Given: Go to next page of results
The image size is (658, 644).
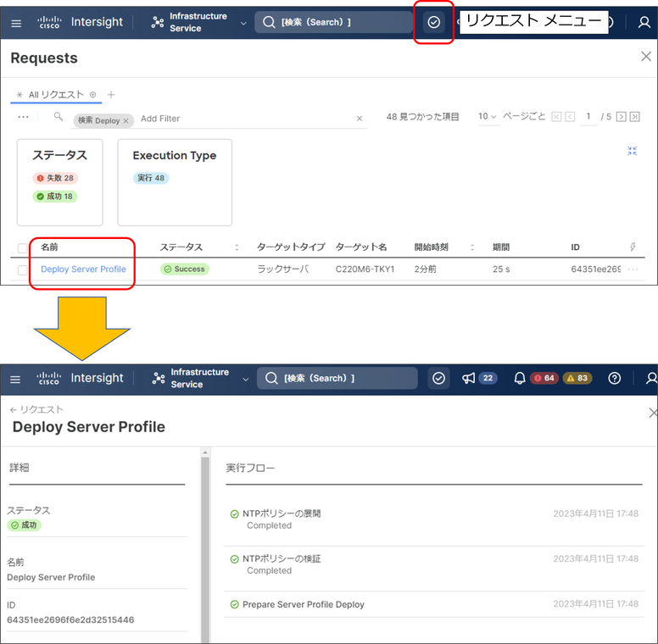Looking at the screenshot, I should pos(621,117).
